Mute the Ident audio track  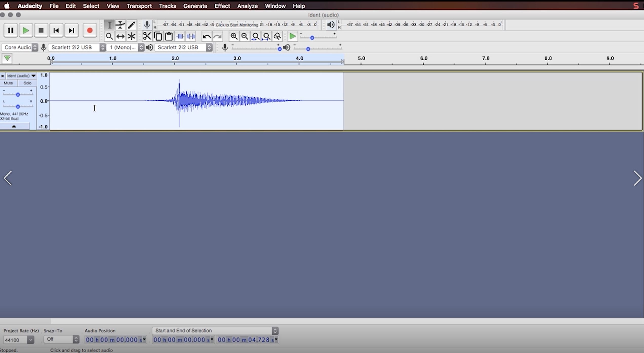point(8,83)
